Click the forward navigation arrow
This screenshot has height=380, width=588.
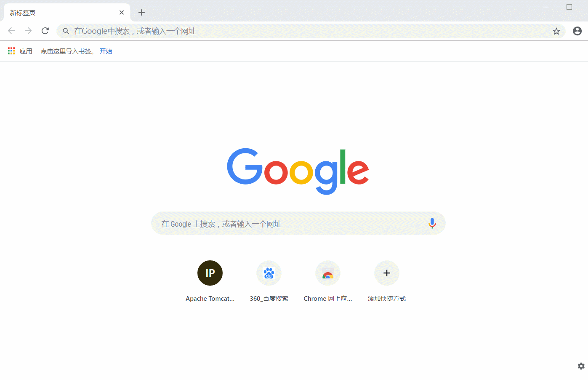28,31
